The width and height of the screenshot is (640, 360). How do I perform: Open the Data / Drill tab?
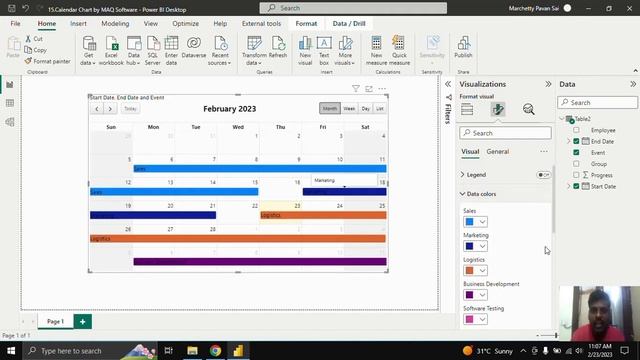[349, 24]
